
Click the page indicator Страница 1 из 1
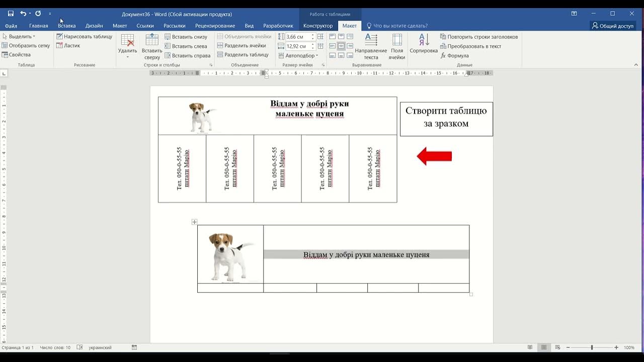(18, 347)
